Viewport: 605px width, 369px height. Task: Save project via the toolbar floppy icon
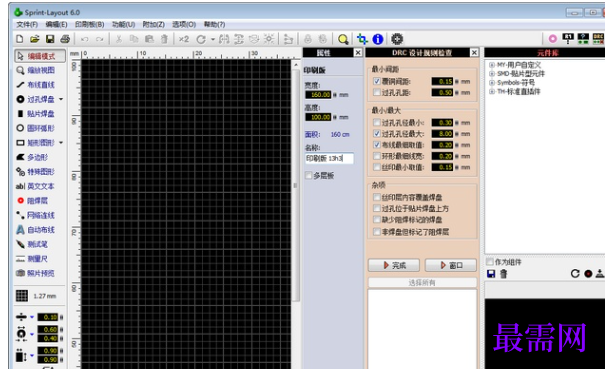[x=50, y=39]
